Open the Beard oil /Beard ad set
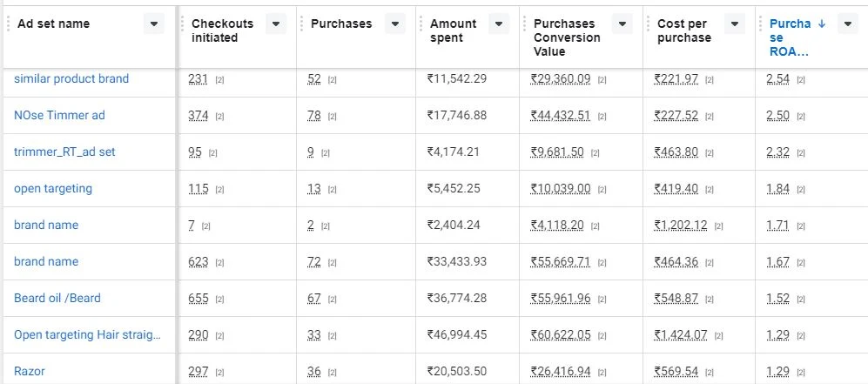The height and width of the screenshot is (384, 868). pos(57,298)
